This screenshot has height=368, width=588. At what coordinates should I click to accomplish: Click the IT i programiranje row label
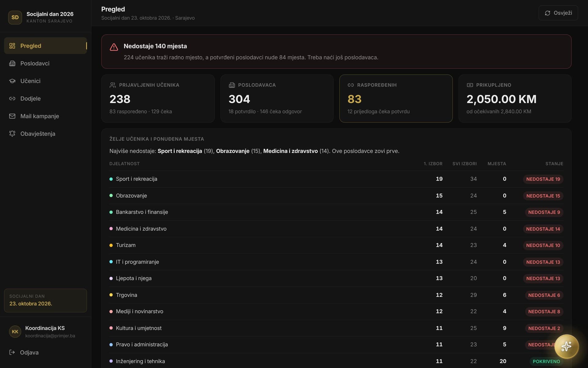[138, 262]
